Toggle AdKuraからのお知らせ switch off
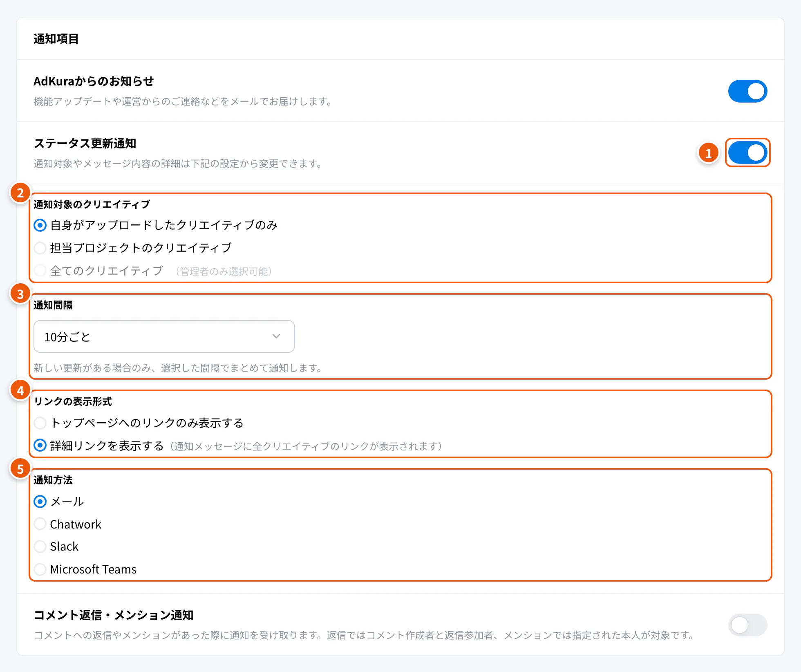Screen dimensions: 801x672 (x=747, y=91)
